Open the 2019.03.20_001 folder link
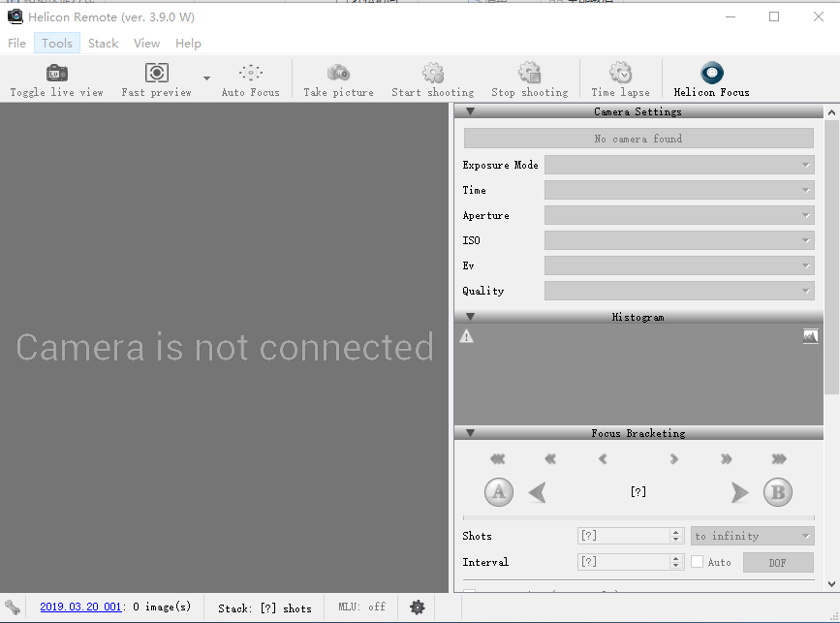Image resolution: width=840 pixels, height=623 pixels. (80, 607)
